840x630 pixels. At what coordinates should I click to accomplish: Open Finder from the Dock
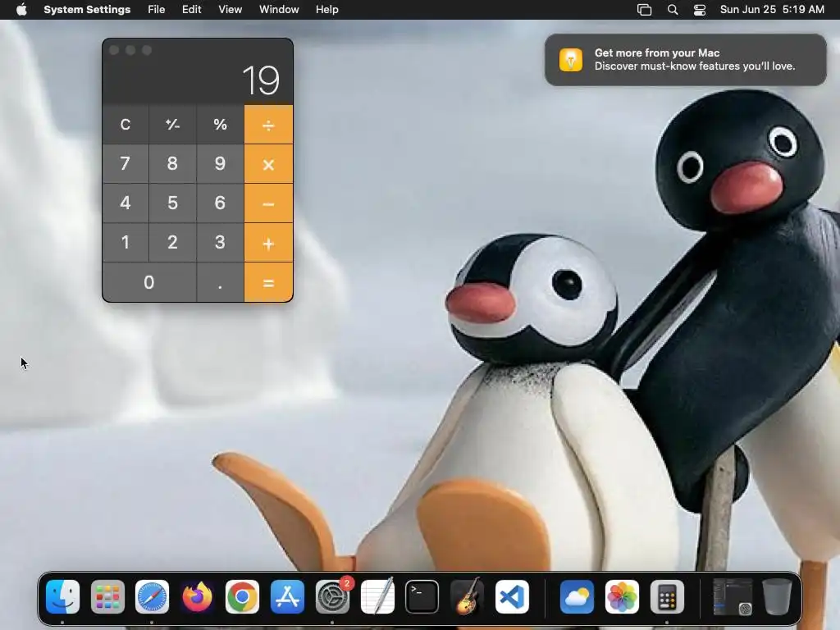(x=62, y=597)
